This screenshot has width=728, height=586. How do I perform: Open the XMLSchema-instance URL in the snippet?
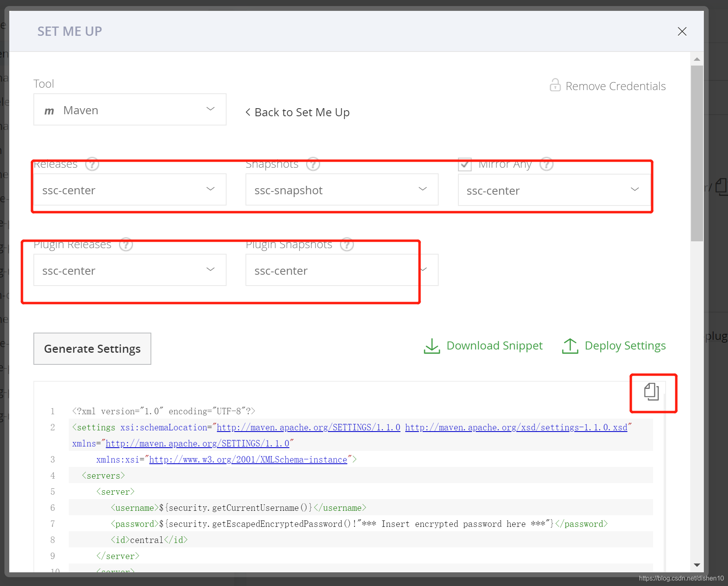coord(248,460)
